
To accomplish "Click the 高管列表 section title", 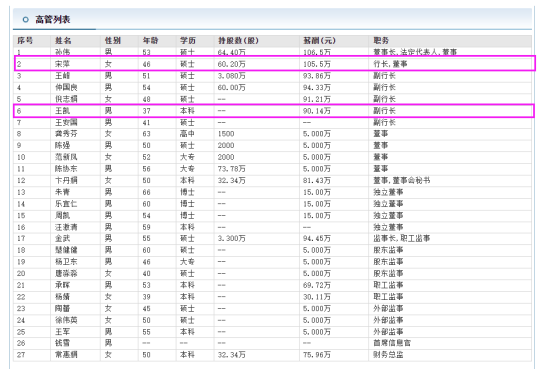I will (x=53, y=20).
